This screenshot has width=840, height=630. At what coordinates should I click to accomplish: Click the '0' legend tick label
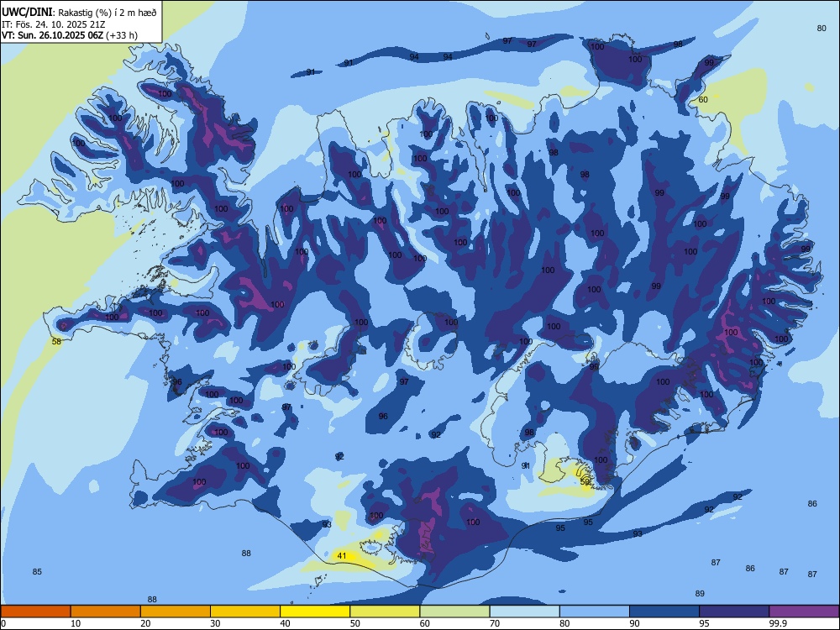click(x=3, y=623)
